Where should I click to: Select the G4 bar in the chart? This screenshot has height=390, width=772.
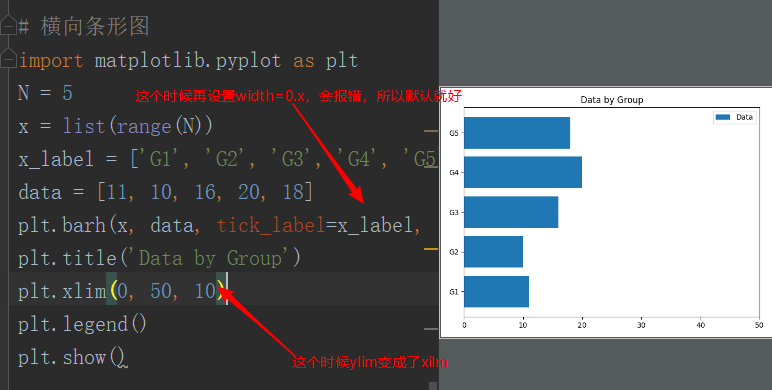(523, 172)
